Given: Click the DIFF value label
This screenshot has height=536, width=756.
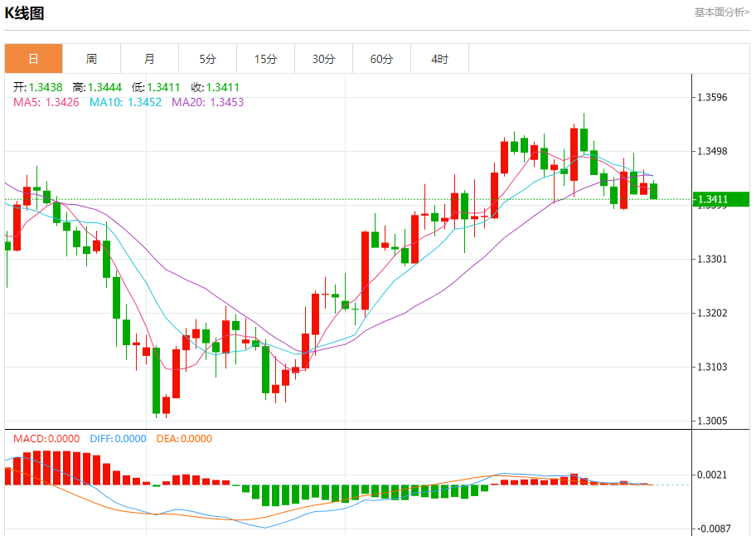Looking at the screenshot, I should click(x=116, y=439).
